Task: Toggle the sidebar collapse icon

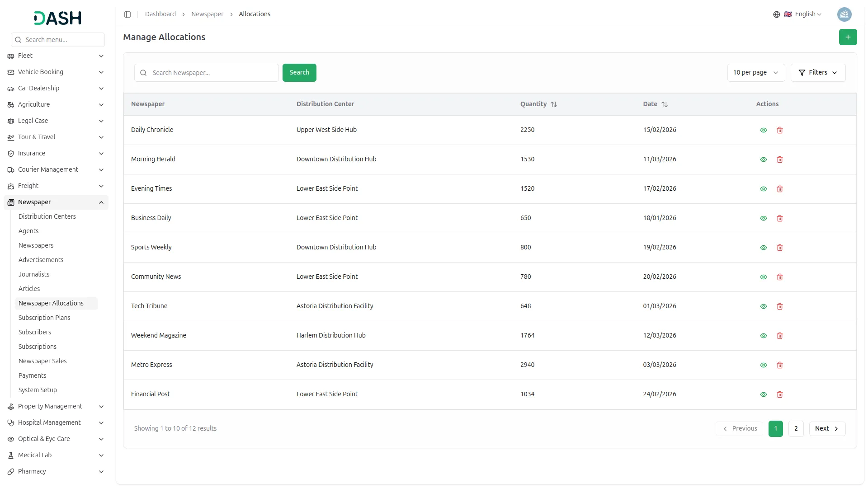Action: coord(127,14)
